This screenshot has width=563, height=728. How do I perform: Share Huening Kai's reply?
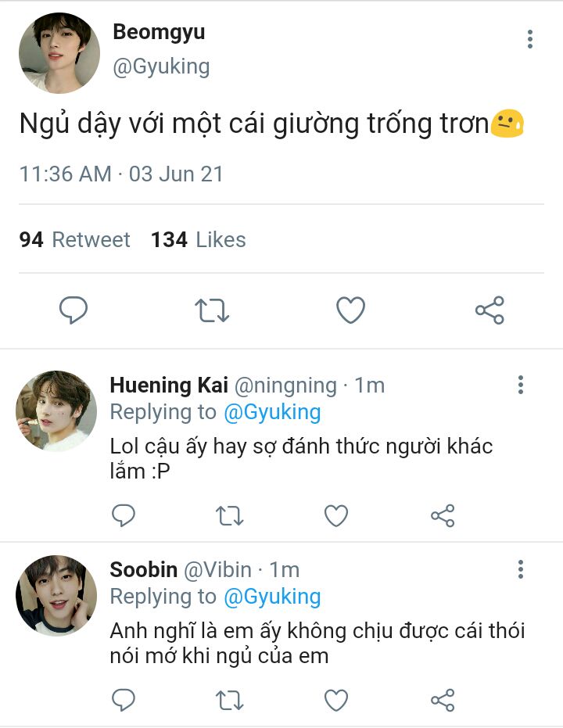click(x=443, y=515)
